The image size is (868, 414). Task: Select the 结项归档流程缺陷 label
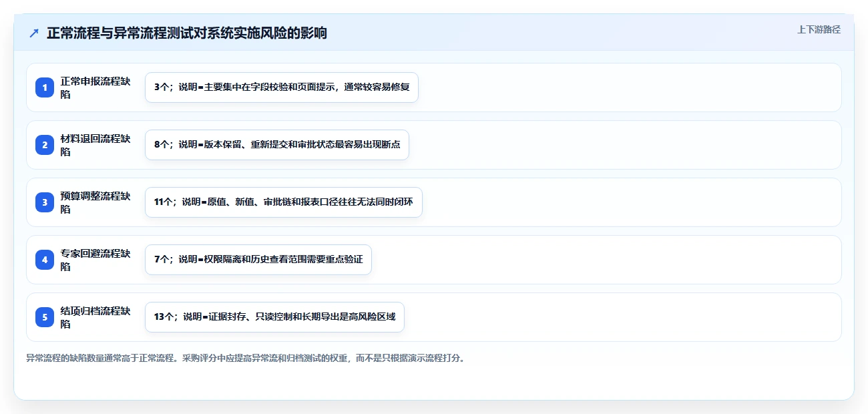coord(95,317)
